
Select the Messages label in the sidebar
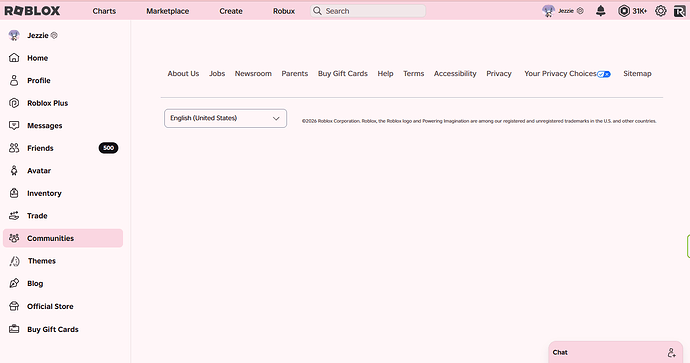[44, 125]
